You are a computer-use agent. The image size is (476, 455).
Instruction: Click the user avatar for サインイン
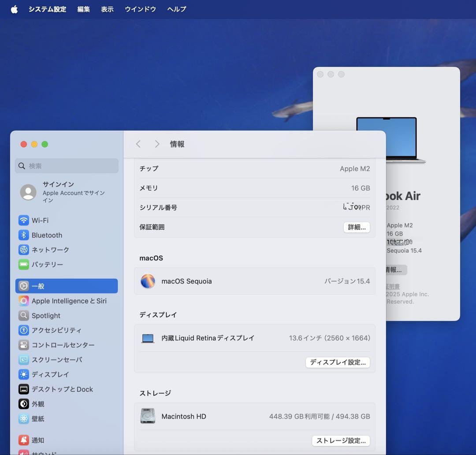click(x=28, y=192)
